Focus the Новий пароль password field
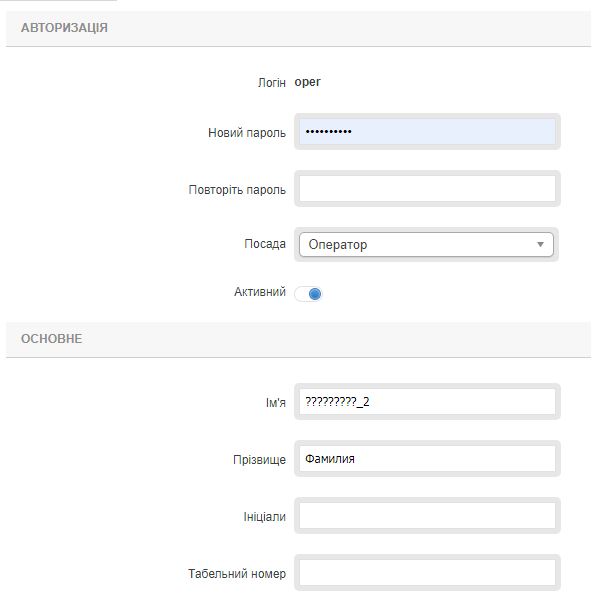603x608 pixels. click(426, 132)
